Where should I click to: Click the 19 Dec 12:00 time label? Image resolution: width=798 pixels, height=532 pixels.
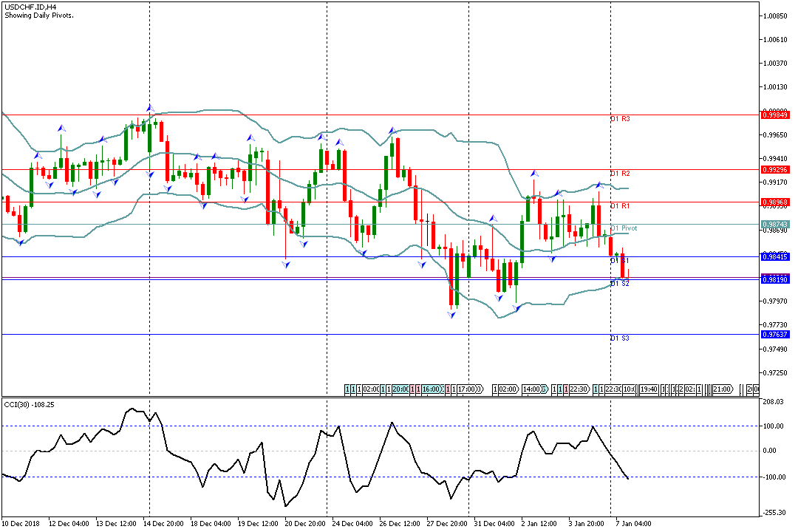(x=258, y=524)
